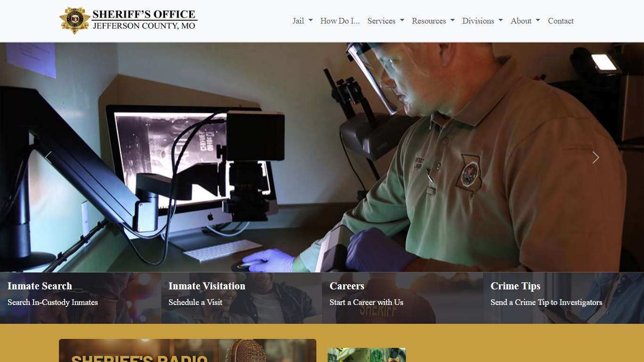Image resolution: width=644 pixels, height=362 pixels.
Task: Open the Careers section
Action: pyautogui.click(x=347, y=286)
